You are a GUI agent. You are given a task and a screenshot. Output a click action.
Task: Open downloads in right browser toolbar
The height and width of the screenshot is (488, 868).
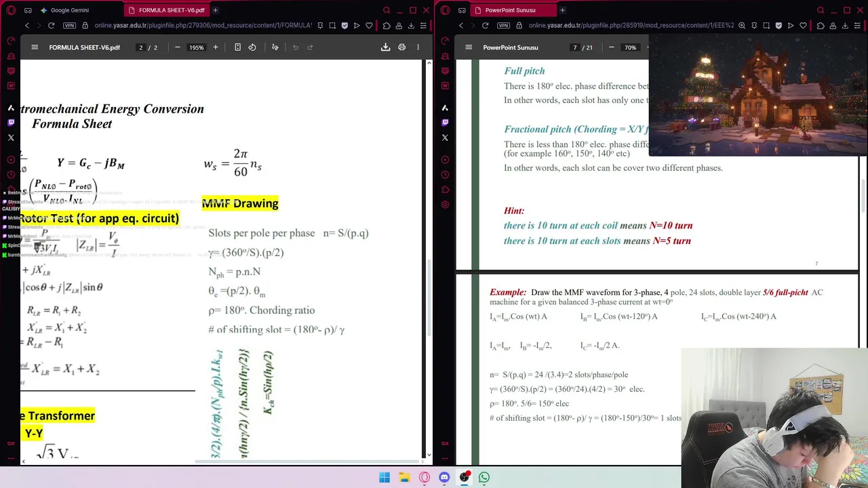pyautogui.click(x=844, y=26)
